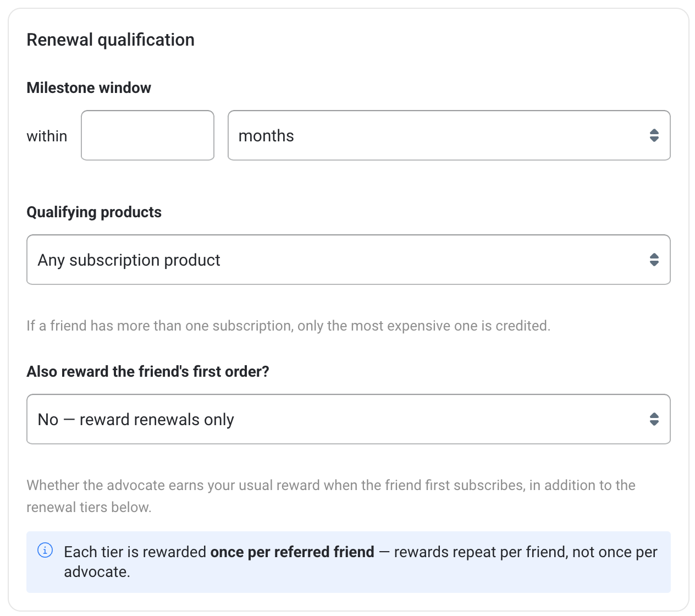Click the blue tier reward notice banner
Screen dimensions: 695x616
tap(349, 562)
